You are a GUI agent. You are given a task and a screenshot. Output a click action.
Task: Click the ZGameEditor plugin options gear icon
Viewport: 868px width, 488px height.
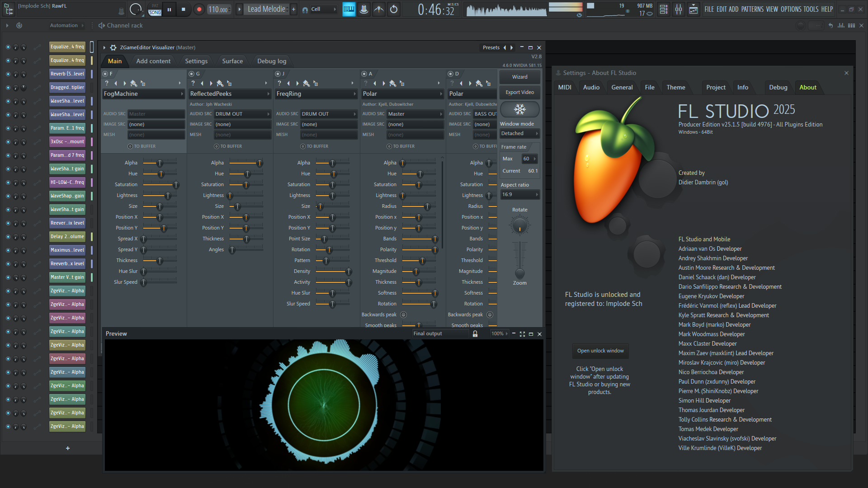click(113, 47)
